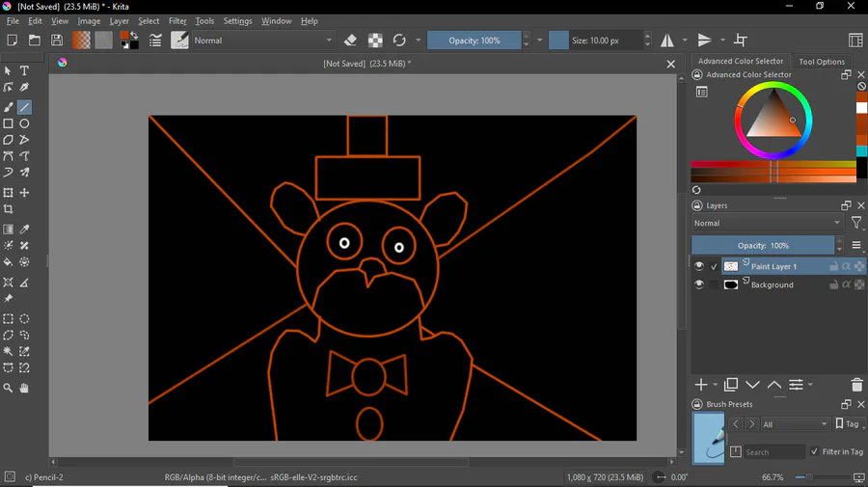The height and width of the screenshot is (487, 868).
Task: Hide Paint Layer 1 visibility eye
Action: coord(699,266)
